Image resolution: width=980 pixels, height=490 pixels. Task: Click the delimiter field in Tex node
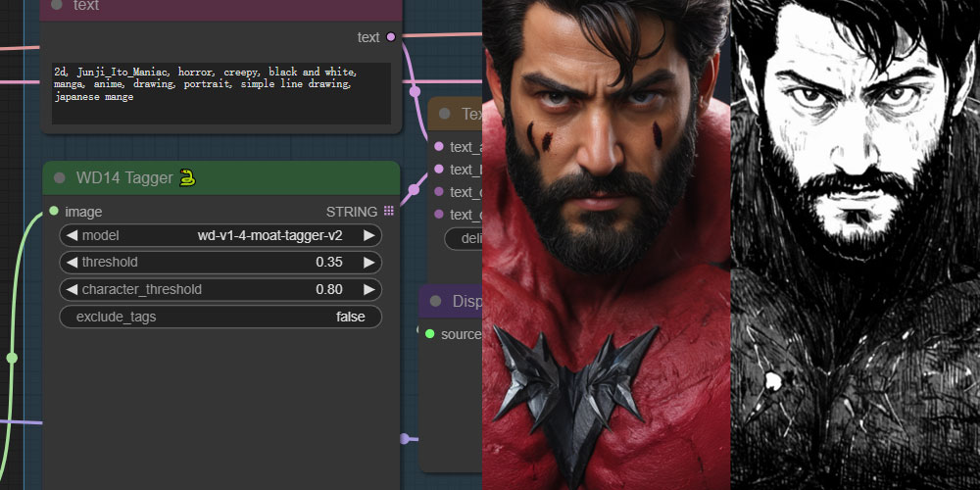coord(464,238)
